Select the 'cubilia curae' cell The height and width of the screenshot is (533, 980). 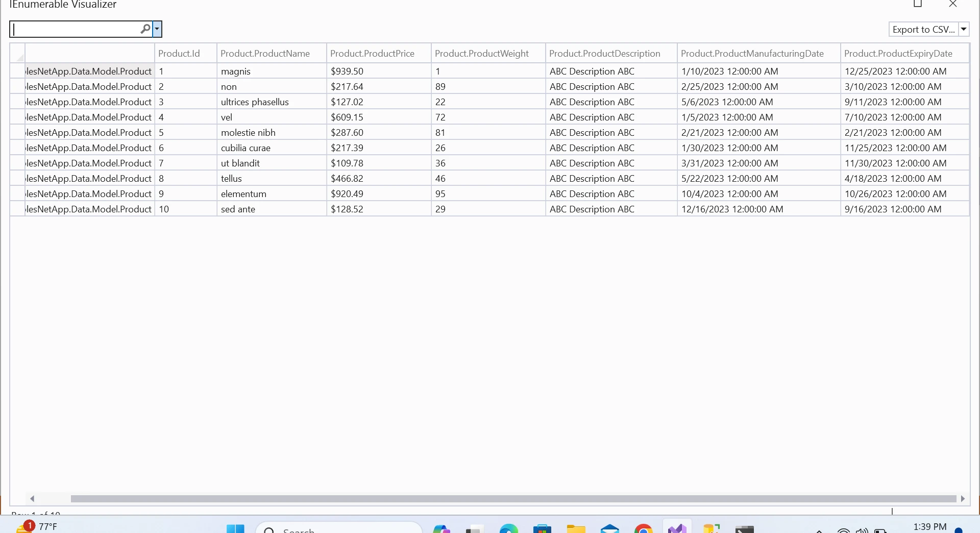point(272,148)
